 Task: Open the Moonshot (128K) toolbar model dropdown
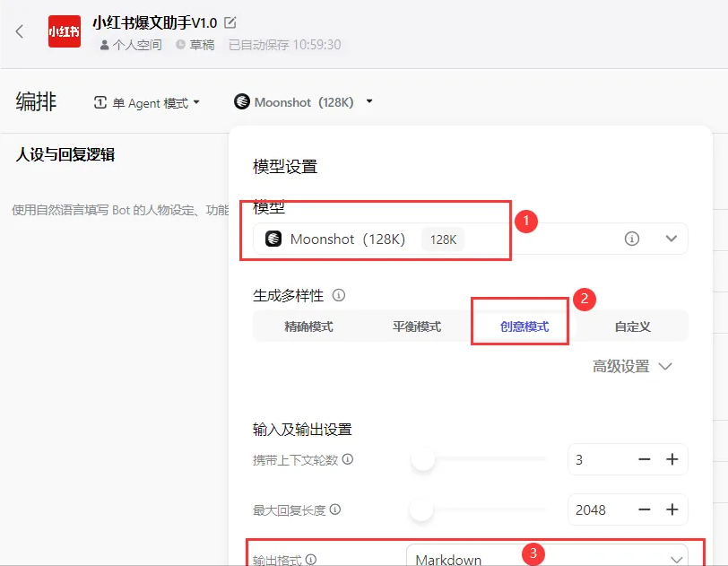pyautogui.click(x=304, y=101)
